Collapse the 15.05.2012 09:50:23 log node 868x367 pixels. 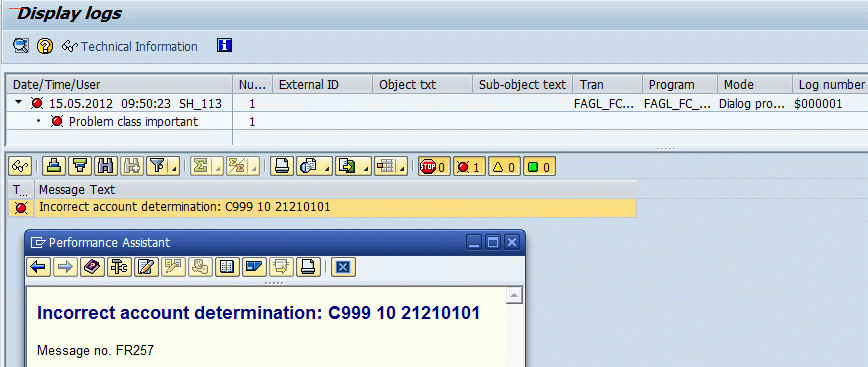[x=19, y=103]
